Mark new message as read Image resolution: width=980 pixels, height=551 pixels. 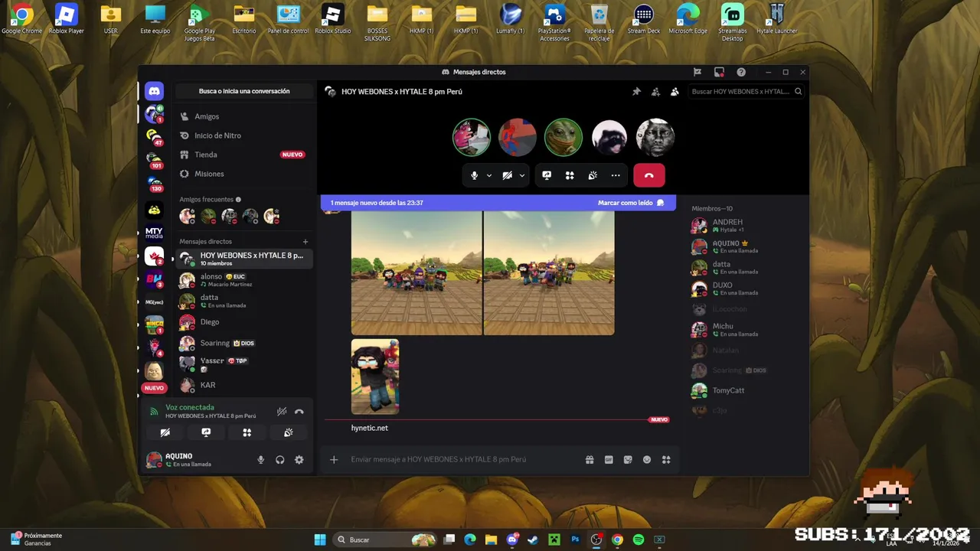(x=631, y=203)
